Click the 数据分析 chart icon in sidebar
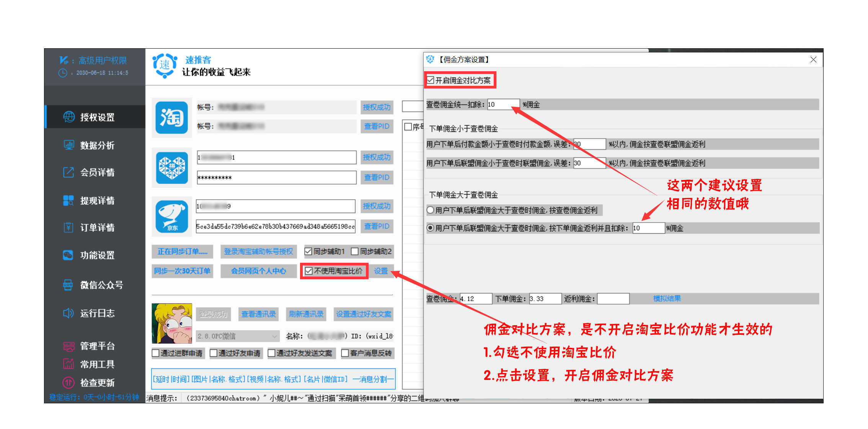Screen dimensions: 868x429 69,145
